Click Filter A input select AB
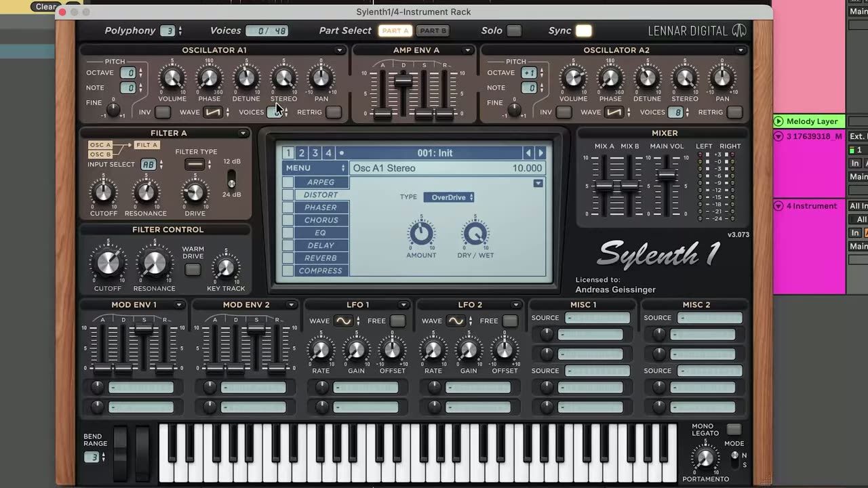This screenshot has height=488, width=868. coord(148,165)
